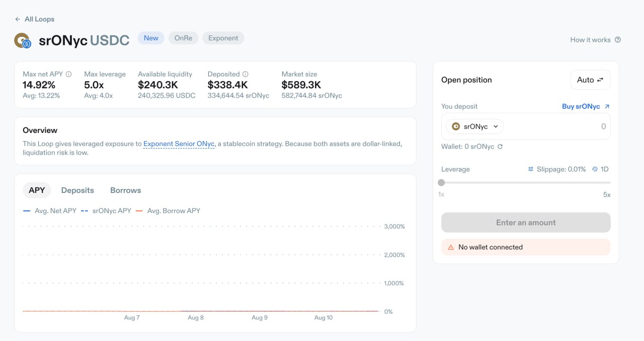The height and width of the screenshot is (341, 644).
Task: Refresh the wallet srONyc balance
Action: (500, 147)
